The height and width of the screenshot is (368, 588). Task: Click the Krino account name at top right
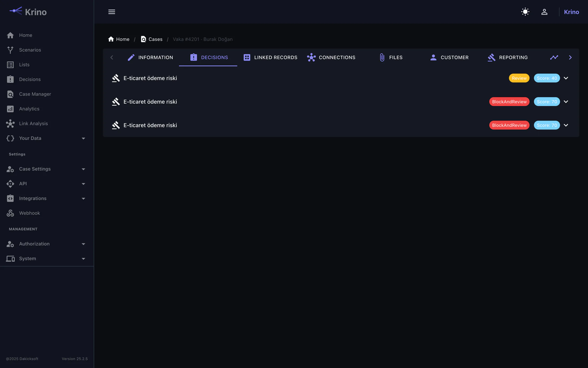tap(571, 12)
